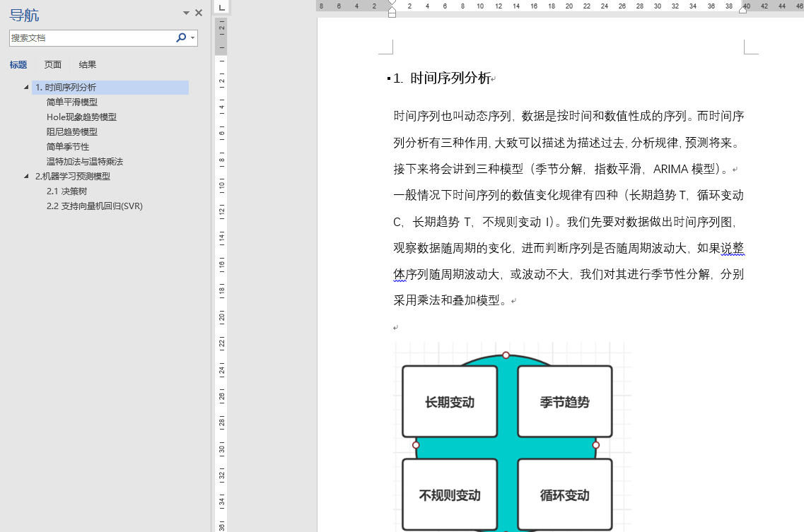804x532 pixels.
Task: Jump to Hole现象趋势模型 heading
Action: click(81, 117)
